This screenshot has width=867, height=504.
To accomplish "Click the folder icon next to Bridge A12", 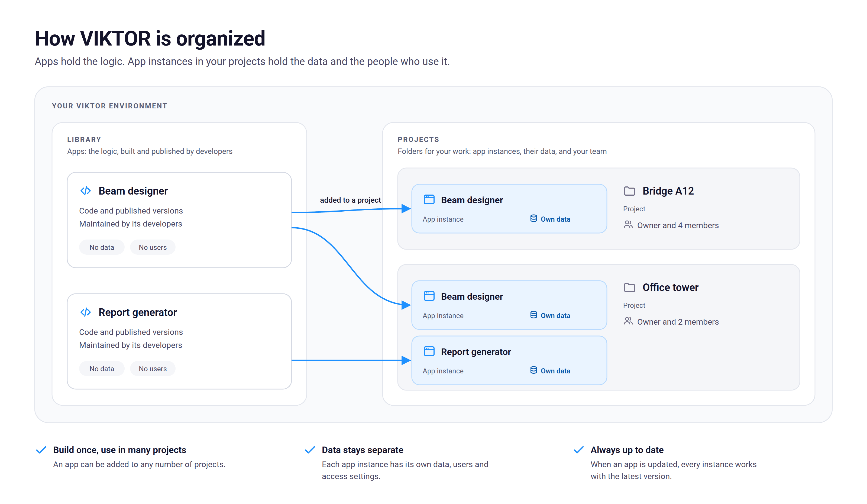I will point(630,191).
